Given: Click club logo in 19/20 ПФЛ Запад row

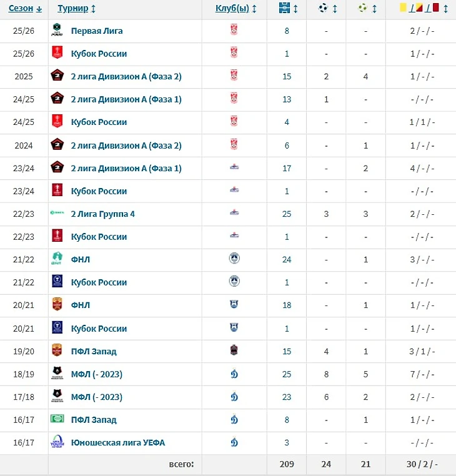Looking at the screenshot, I should (234, 350).
